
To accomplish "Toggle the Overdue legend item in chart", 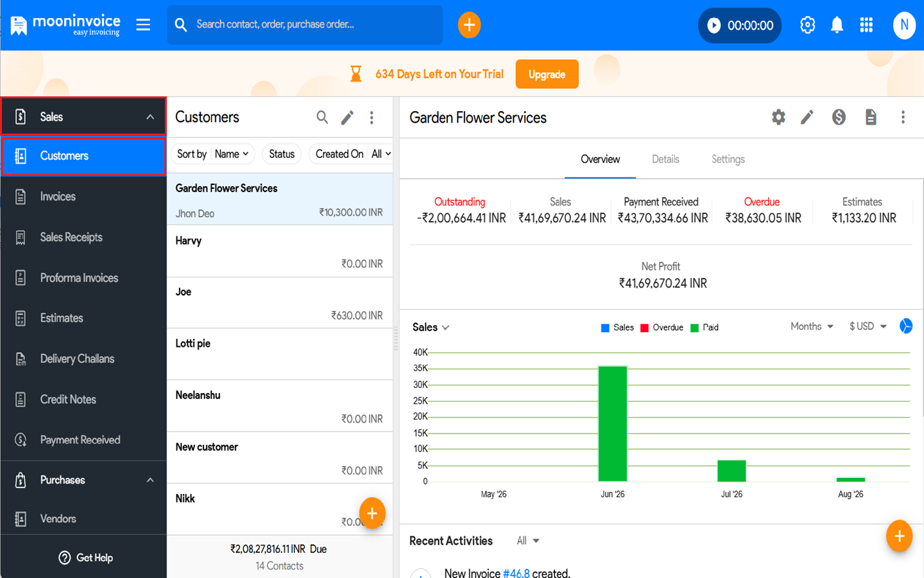I will [x=662, y=328].
